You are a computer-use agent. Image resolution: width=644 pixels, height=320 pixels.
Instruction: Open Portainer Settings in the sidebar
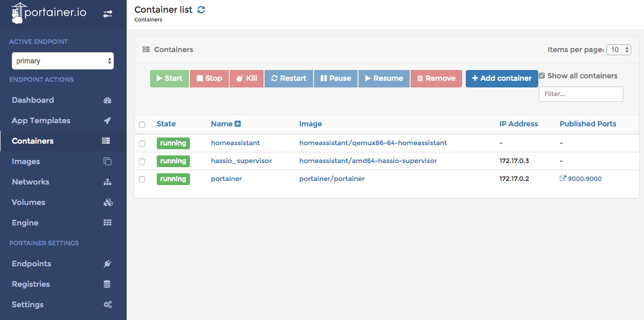28,305
